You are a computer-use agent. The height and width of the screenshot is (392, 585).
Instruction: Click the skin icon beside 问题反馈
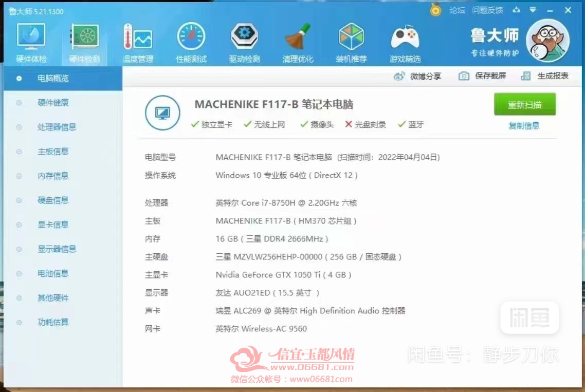pos(516,10)
